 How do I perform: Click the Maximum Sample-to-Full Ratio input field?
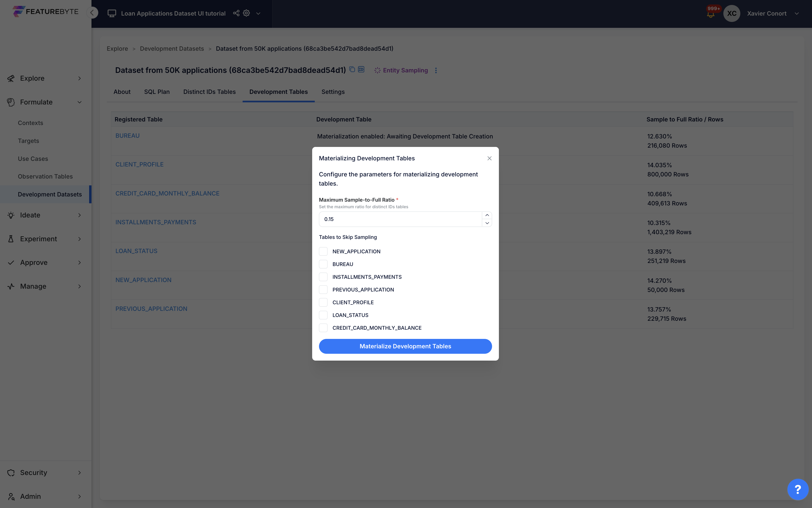400,219
